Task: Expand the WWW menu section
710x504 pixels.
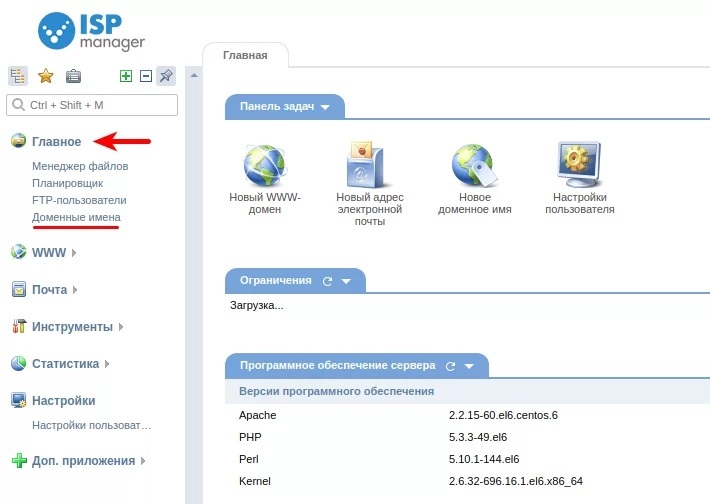Action: pyautogui.click(x=49, y=253)
